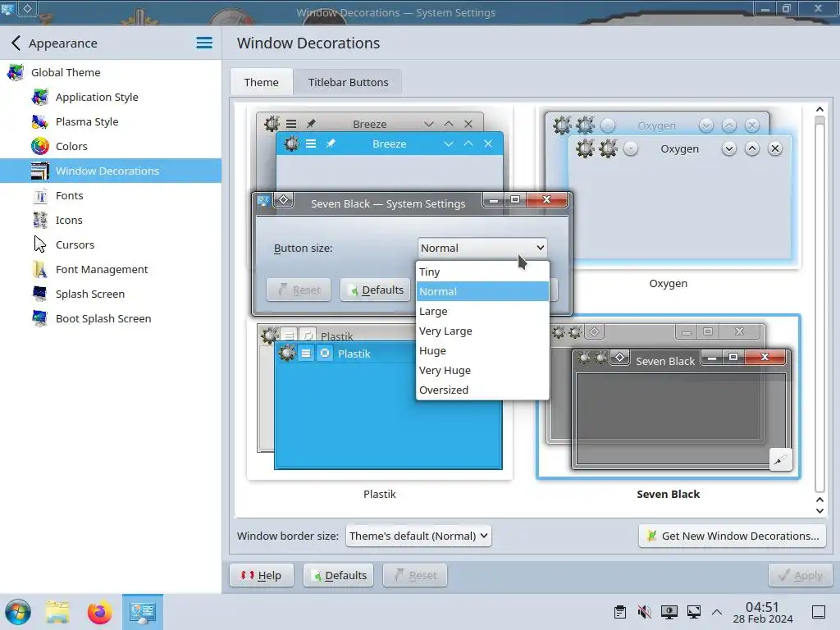The width and height of the screenshot is (840, 630).
Task: Choose Very Huge button size
Action: click(x=482, y=371)
